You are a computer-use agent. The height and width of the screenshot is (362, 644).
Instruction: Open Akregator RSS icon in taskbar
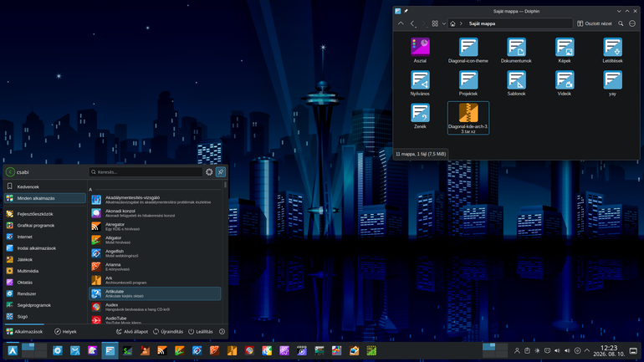(x=162, y=351)
